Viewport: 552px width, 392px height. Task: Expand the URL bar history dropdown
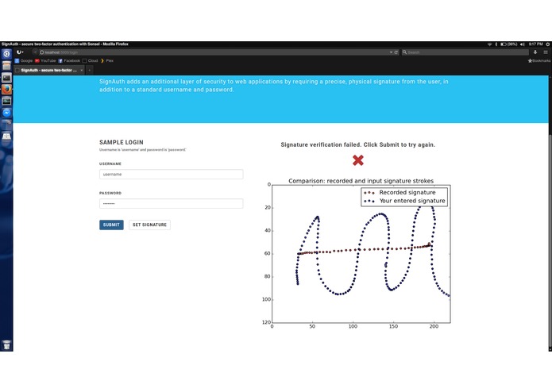click(x=391, y=52)
